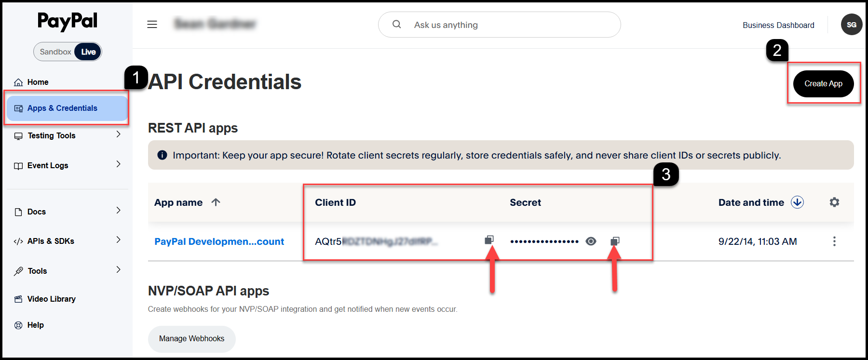Open the SG profile avatar
Image resolution: width=868 pixels, height=360 pixels.
pyautogui.click(x=852, y=25)
